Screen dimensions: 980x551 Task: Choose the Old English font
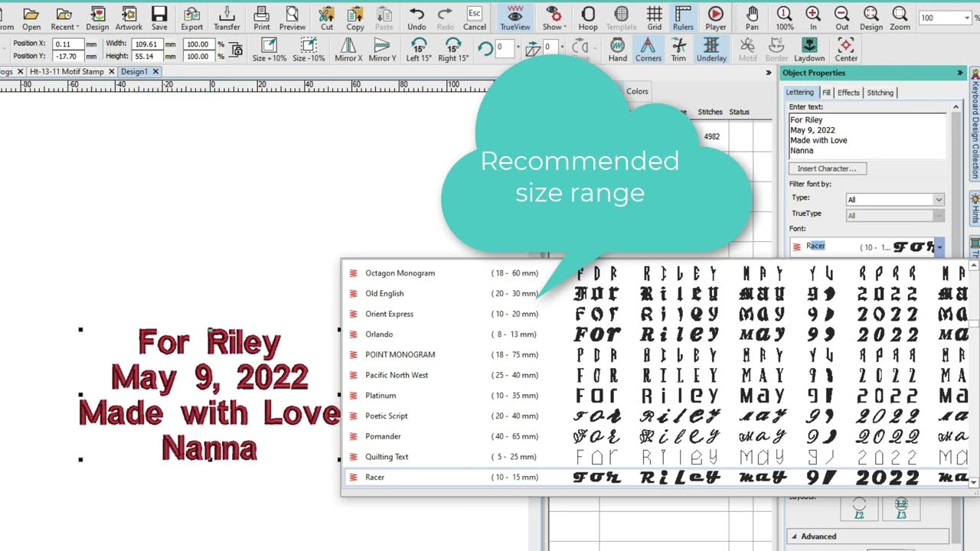point(384,294)
